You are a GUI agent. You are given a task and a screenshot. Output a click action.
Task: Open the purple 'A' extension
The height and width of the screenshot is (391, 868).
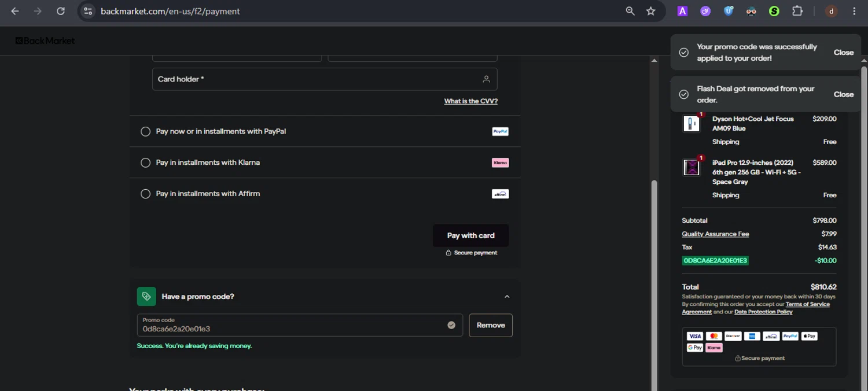682,11
